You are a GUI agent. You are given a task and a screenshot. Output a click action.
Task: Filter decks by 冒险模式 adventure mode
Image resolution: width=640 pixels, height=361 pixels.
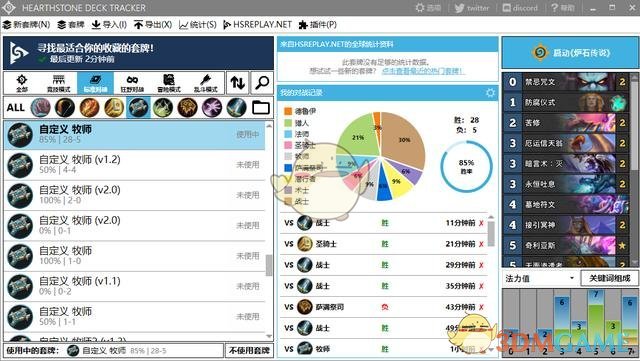(x=169, y=83)
